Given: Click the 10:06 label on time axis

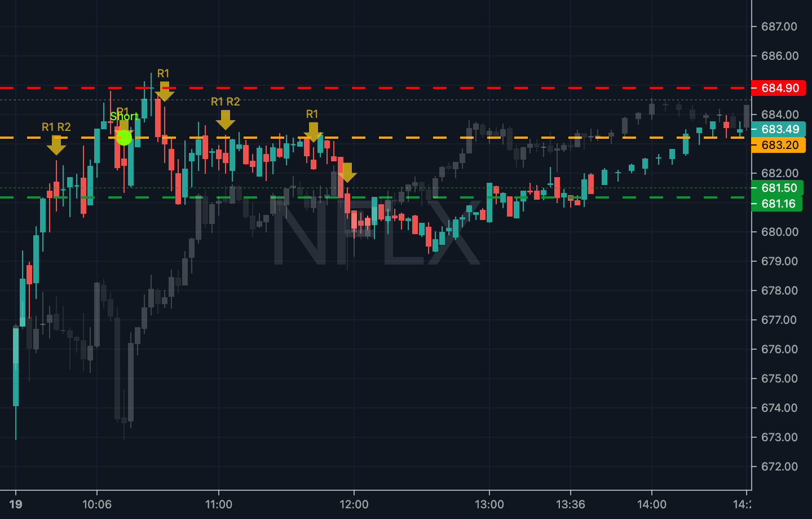Looking at the screenshot, I should click(97, 504).
